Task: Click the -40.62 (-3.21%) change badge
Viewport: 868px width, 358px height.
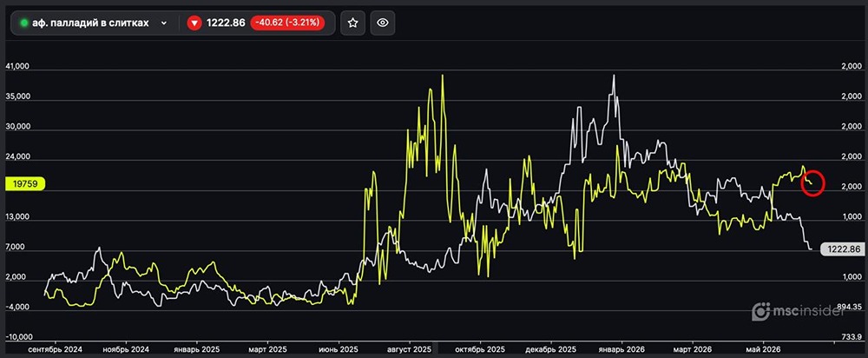Action: (286, 23)
